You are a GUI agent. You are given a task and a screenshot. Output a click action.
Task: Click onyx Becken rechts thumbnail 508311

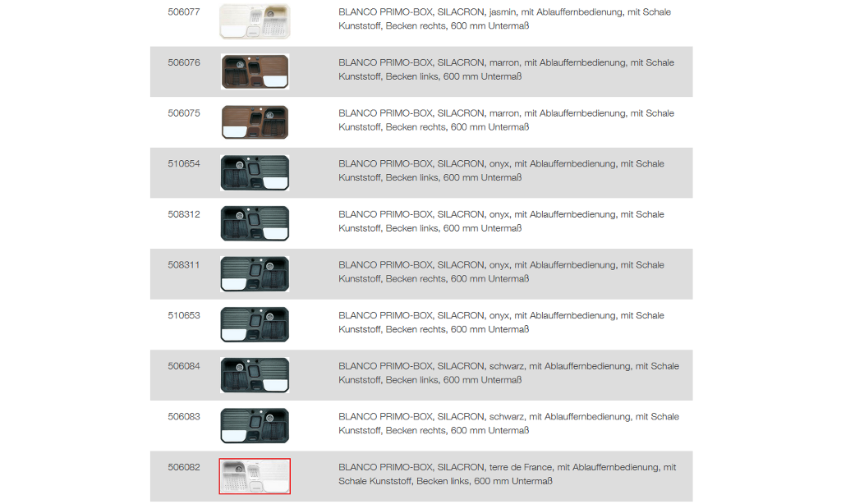255,274
